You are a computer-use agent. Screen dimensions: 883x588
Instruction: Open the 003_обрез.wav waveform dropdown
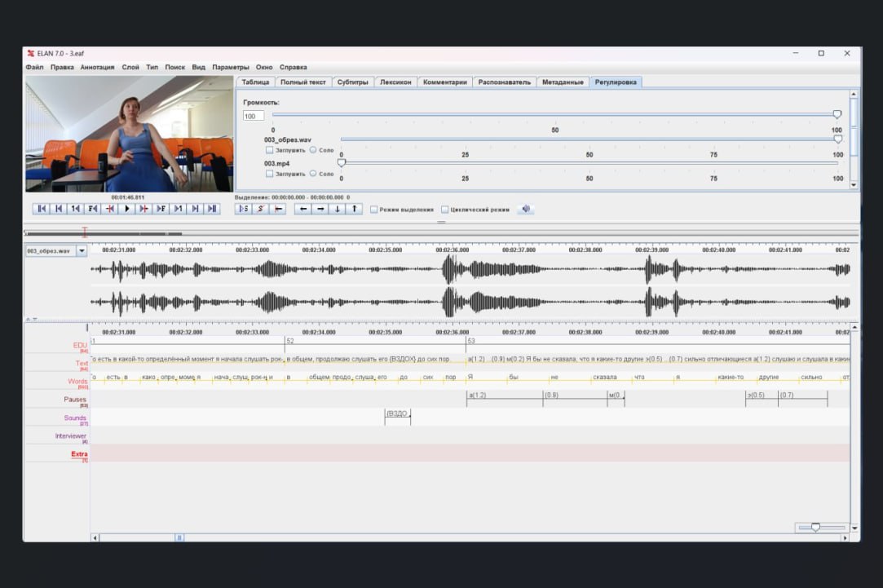82,251
